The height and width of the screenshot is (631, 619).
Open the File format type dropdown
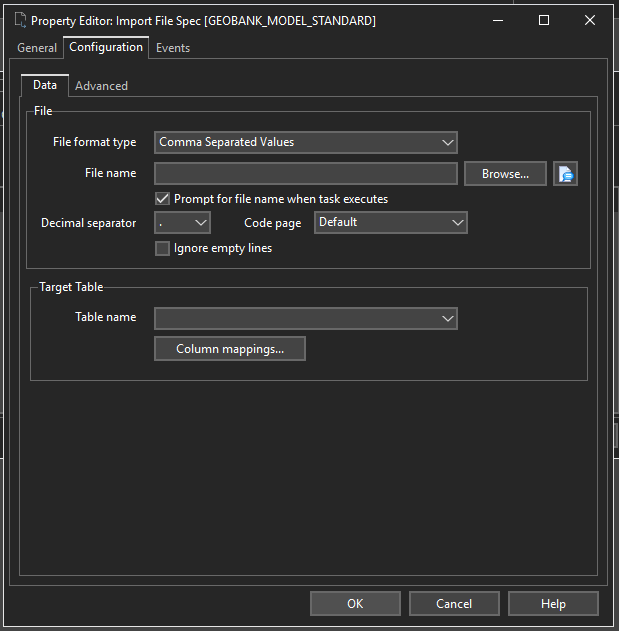tap(305, 143)
